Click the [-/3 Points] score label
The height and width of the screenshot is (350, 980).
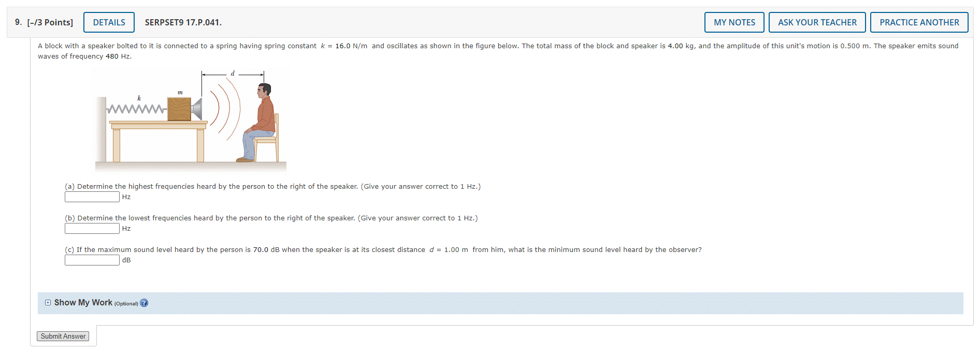click(50, 22)
